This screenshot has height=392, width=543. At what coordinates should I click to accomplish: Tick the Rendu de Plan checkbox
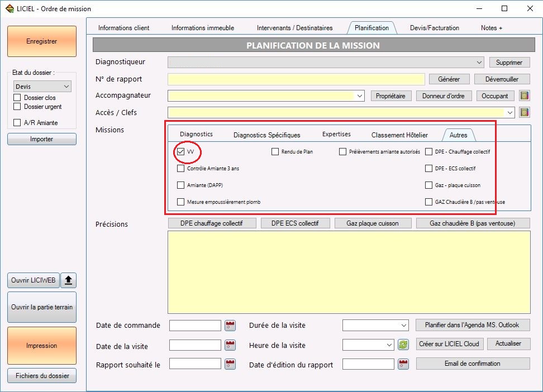pos(275,152)
